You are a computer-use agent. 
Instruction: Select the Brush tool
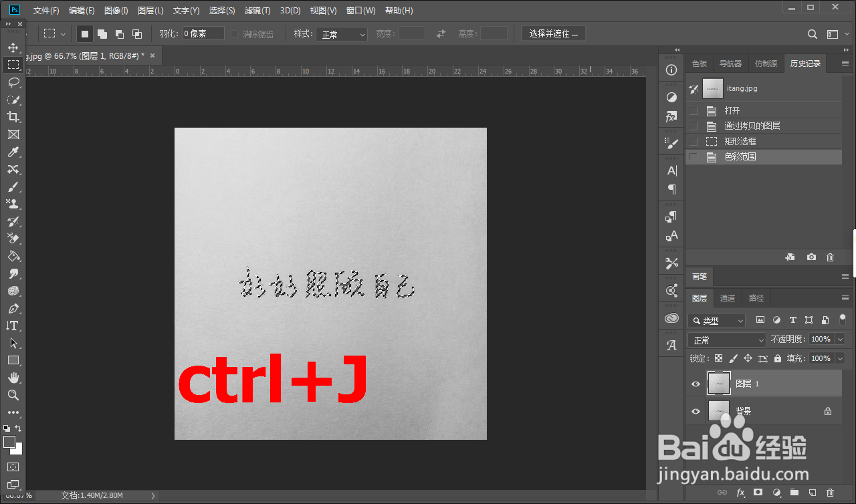tap(13, 186)
